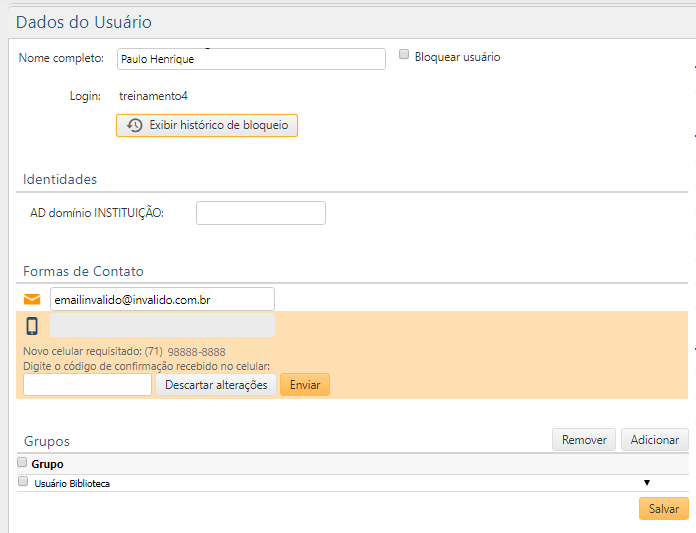Screen dimensions: 696x533
Task: Click the treinamento4 login value
Action: [153, 96]
